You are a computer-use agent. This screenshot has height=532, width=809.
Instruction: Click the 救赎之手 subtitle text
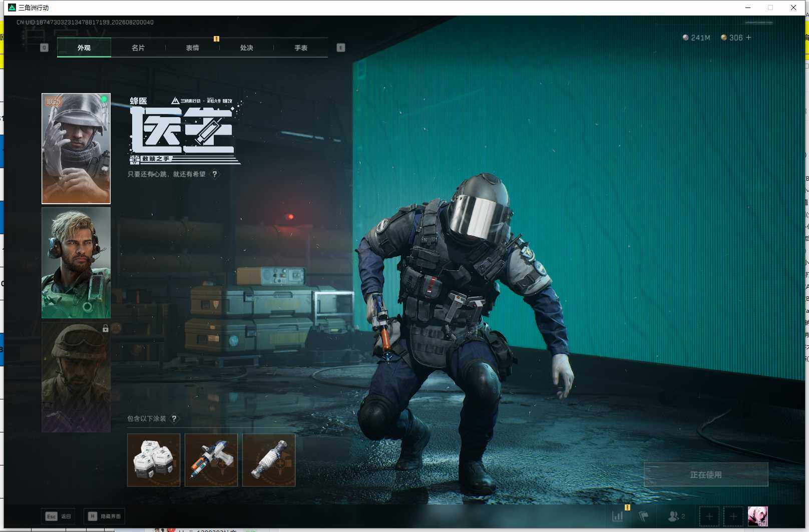(156, 159)
